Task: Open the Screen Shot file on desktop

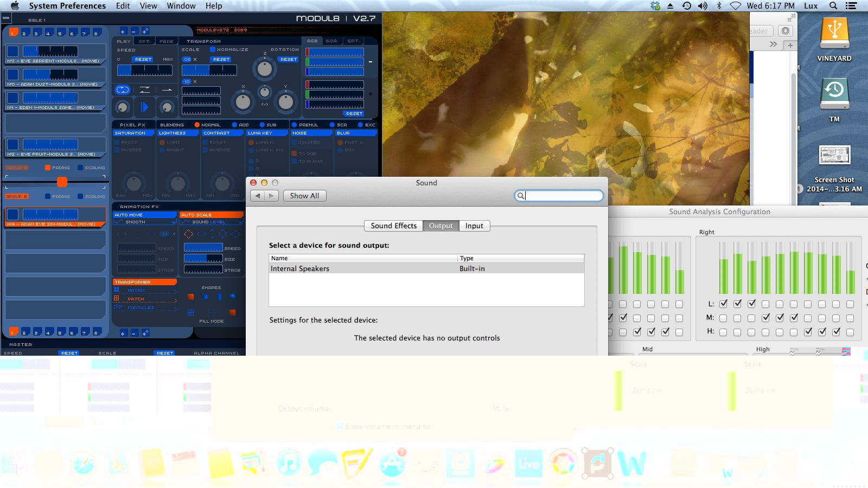Action: tap(834, 156)
